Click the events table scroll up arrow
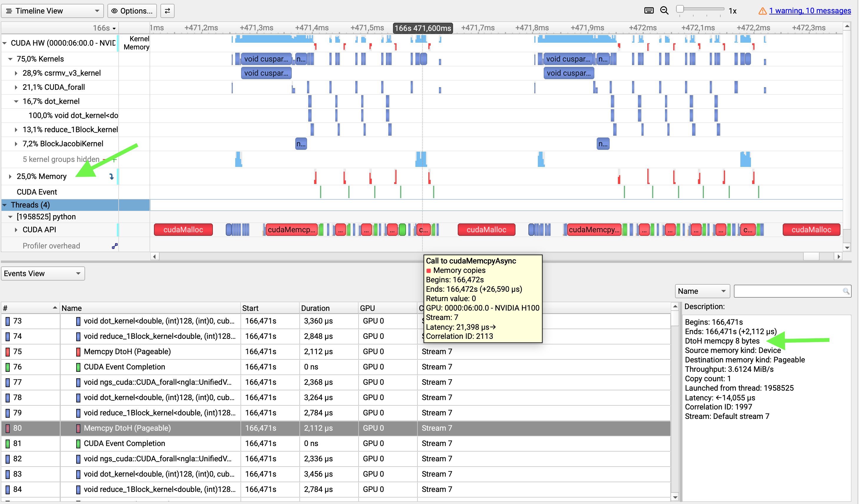Viewport: 859px width, 504px height. [x=675, y=306]
